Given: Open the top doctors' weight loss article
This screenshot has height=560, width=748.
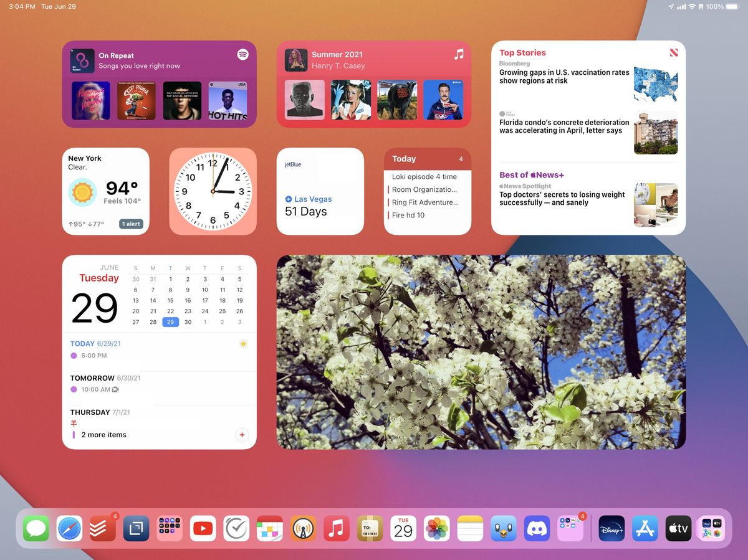Looking at the screenshot, I should pyautogui.click(x=561, y=198).
